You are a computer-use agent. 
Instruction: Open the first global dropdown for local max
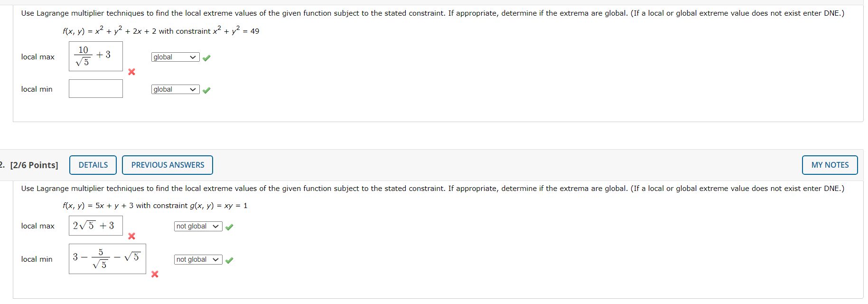click(x=175, y=57)
